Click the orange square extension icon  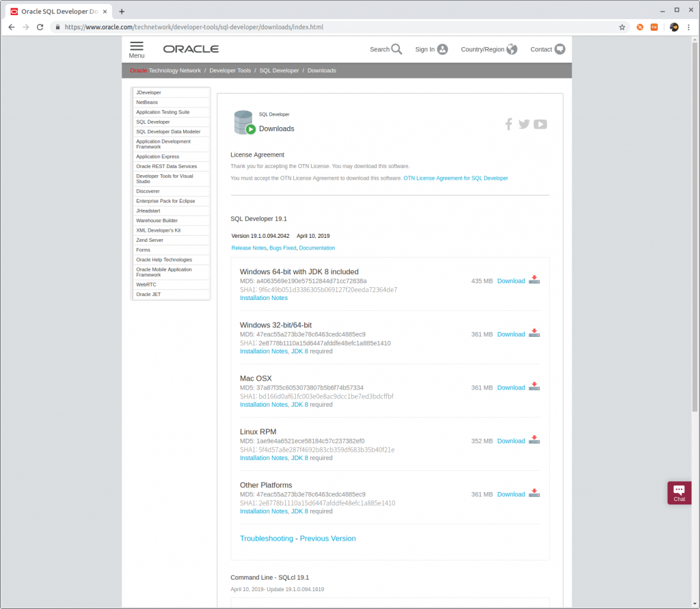[x=654, y=27]
